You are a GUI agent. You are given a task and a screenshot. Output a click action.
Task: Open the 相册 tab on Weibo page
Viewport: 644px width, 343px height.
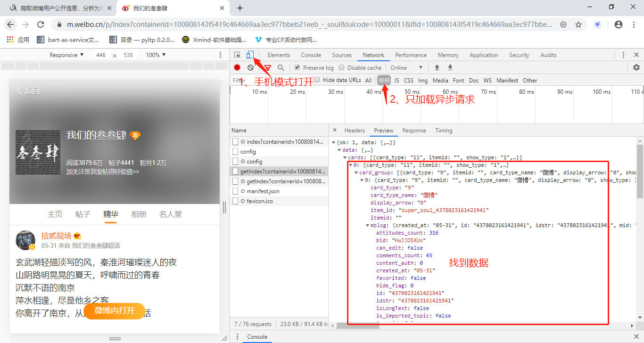(139, 214)
